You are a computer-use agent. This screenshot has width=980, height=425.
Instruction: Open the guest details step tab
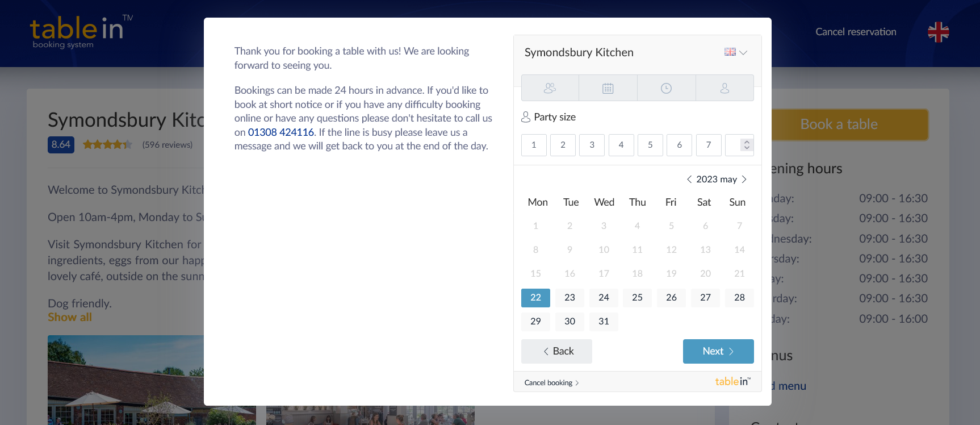tap(725, 88)
